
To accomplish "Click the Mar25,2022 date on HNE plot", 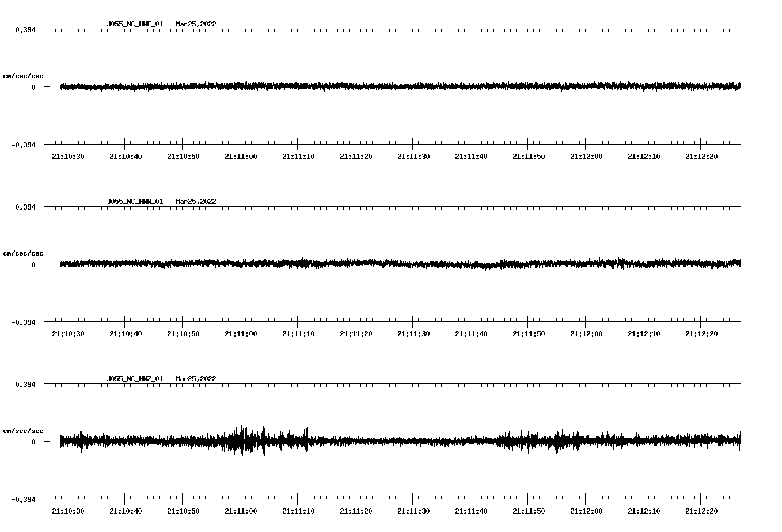I will point(196,24).
